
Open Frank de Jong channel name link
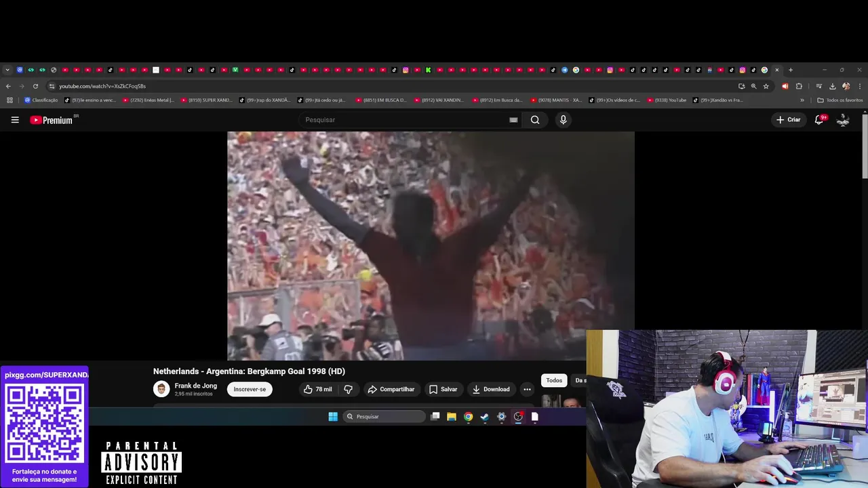196,386
